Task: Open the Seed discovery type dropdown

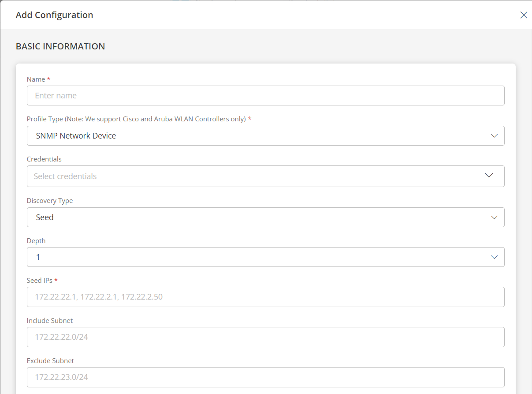Action: coord(264,217)
